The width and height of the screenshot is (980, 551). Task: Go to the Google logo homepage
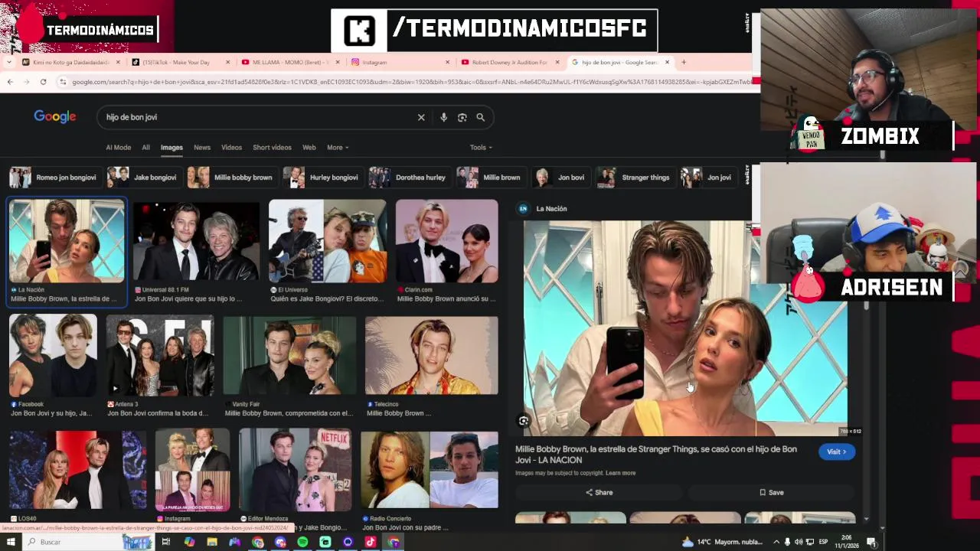coord(54,116)
